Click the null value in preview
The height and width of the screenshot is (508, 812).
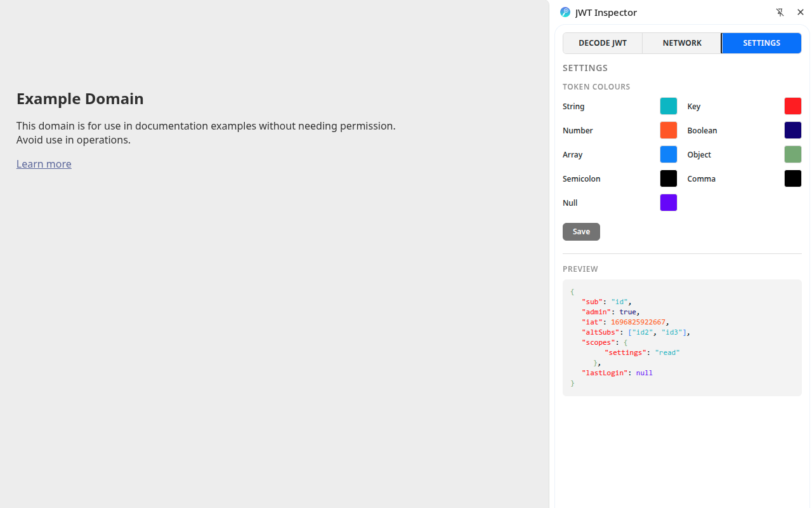click(x=645, y=373)
